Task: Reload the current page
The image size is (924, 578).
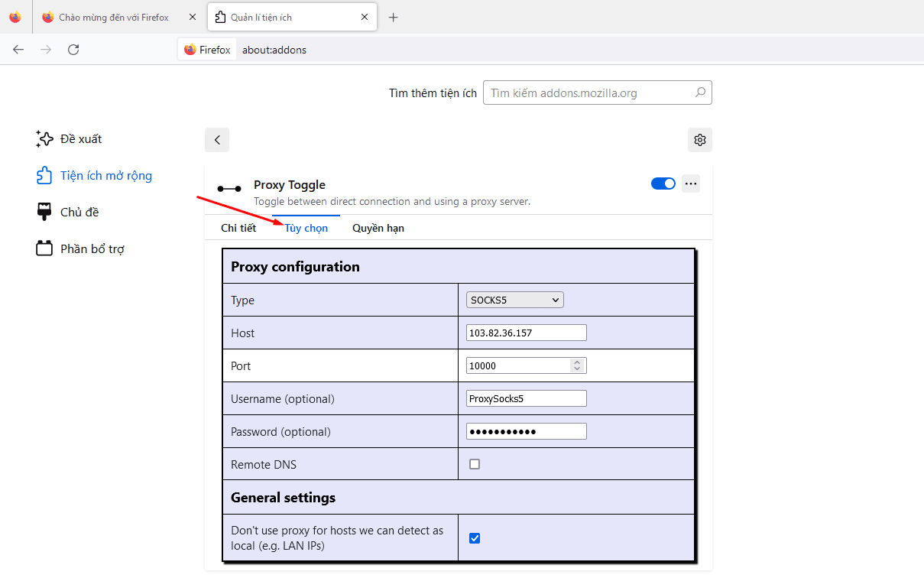Action: coord(73,50)
